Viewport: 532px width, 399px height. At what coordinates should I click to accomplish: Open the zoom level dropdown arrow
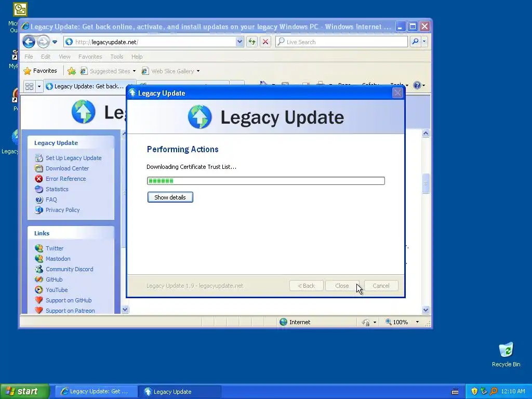point(417,322)
